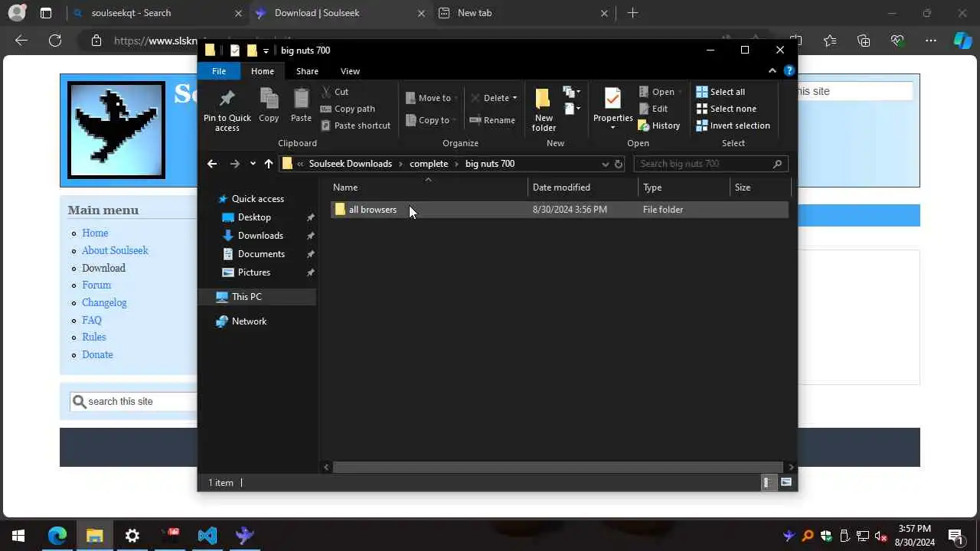
Task: Open the Donate link on the Soulseek site
Action: [x=97, y=354]
